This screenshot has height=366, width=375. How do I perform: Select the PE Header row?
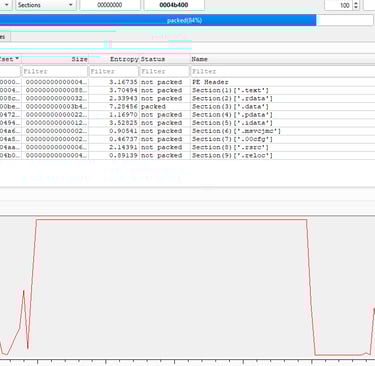click(187, 82)
